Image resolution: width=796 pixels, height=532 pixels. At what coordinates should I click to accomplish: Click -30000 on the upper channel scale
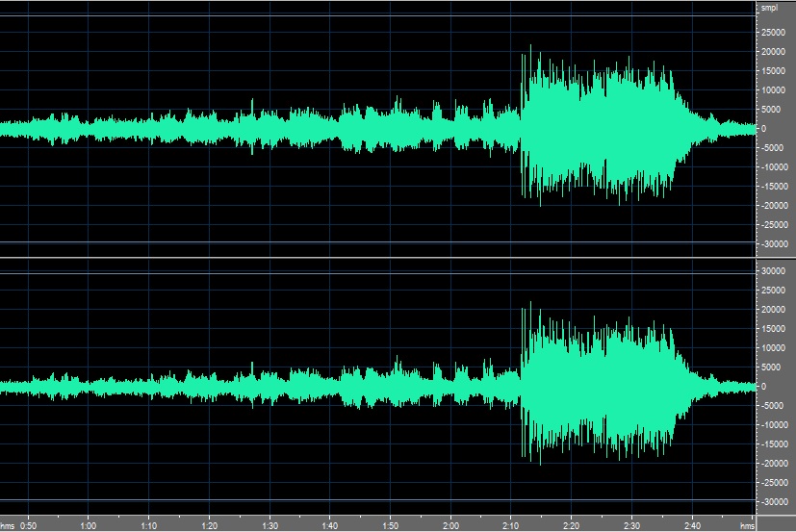click(773, 244)
